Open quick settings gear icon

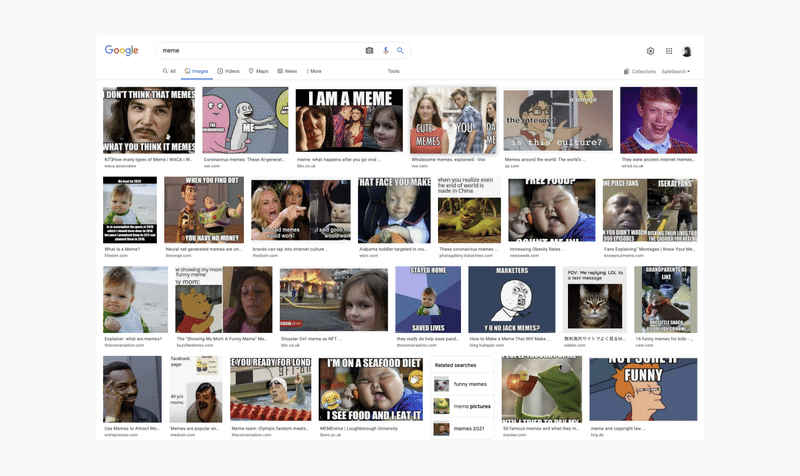(650, 51)
